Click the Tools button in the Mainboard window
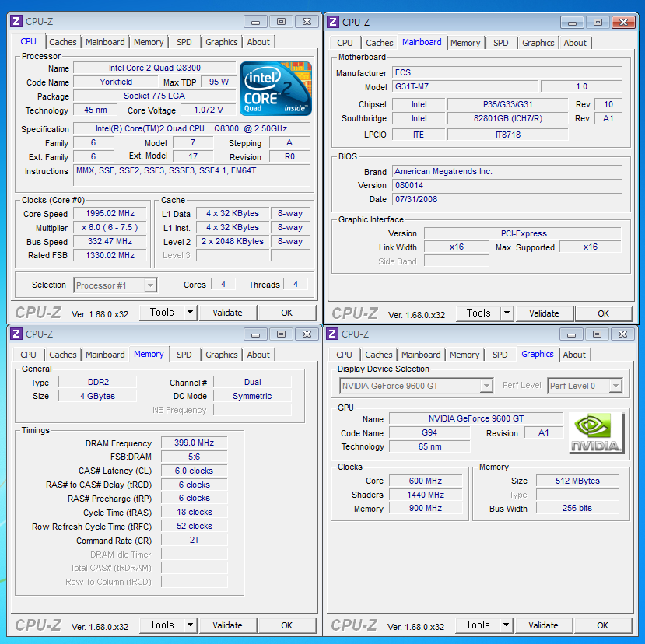 coord(478,313)
